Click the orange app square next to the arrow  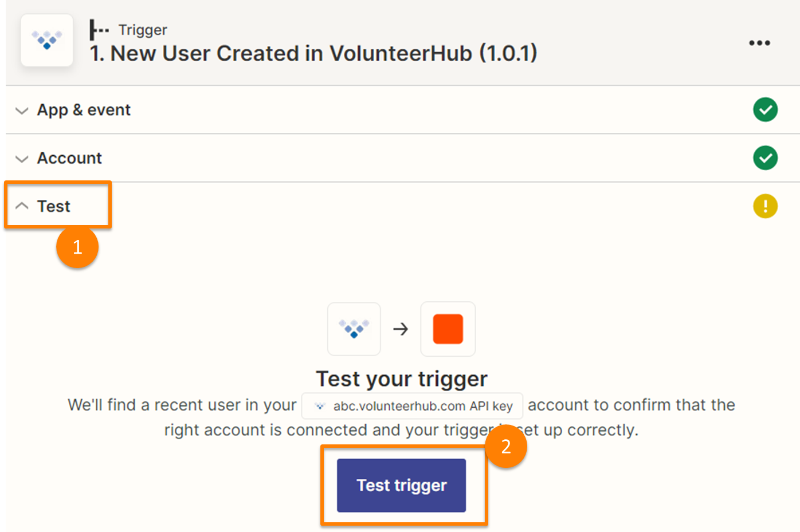point(448,329)
